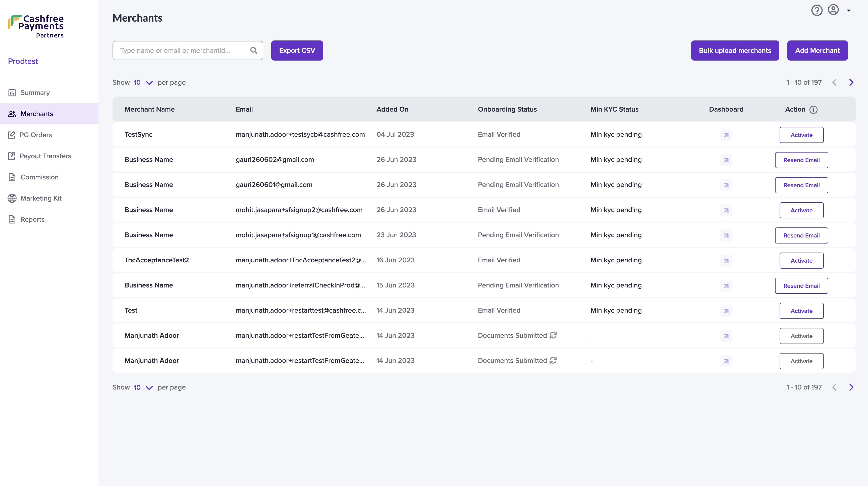This screenshot has width=868, height=486.
Task: Open the Prodtest link
Action: (x=23, y=61)
